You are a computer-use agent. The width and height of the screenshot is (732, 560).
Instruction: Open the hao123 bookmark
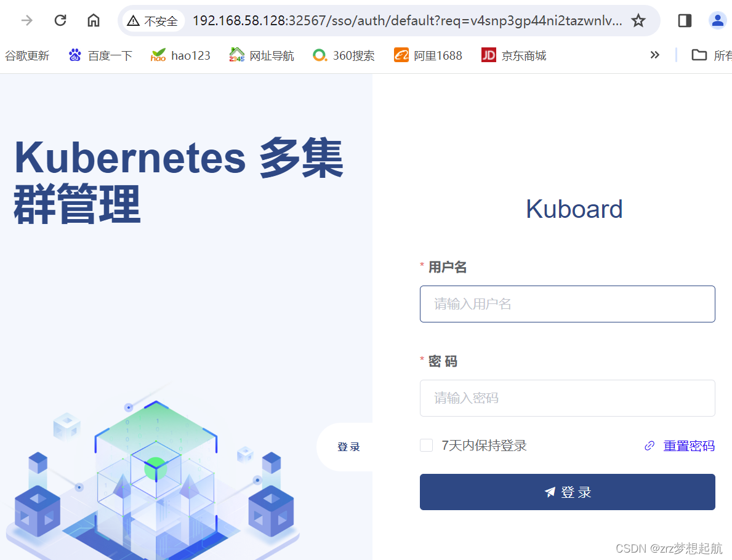coord(180,55)
